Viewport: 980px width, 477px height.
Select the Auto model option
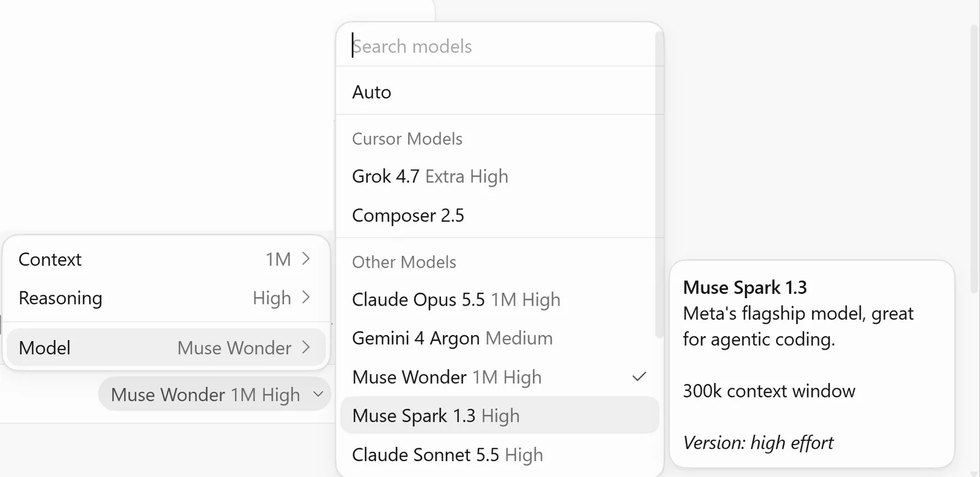[x=499, y=92]
